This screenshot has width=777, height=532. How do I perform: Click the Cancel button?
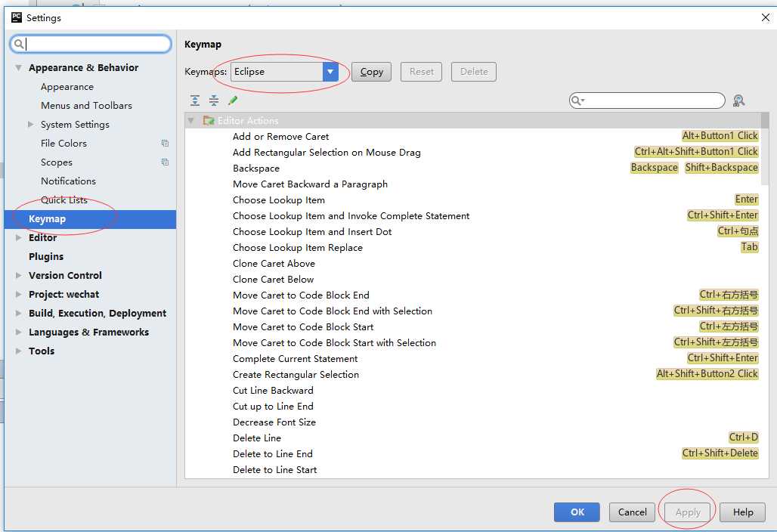coord(633,512)
